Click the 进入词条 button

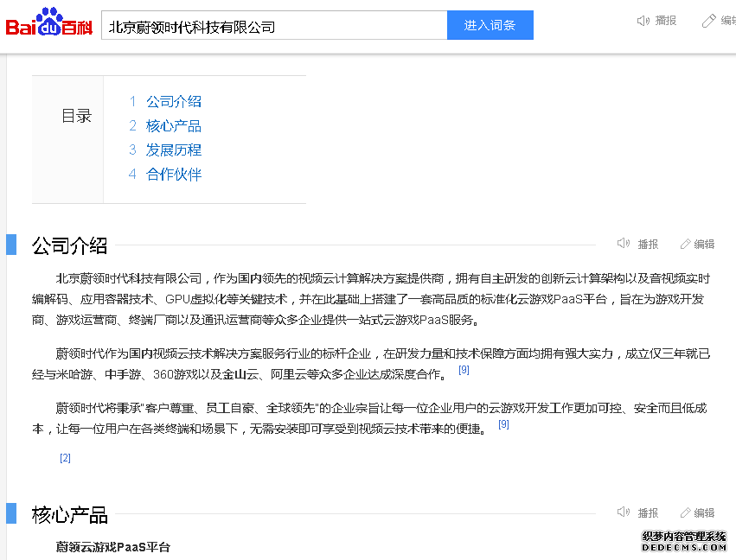click(490, 25)
